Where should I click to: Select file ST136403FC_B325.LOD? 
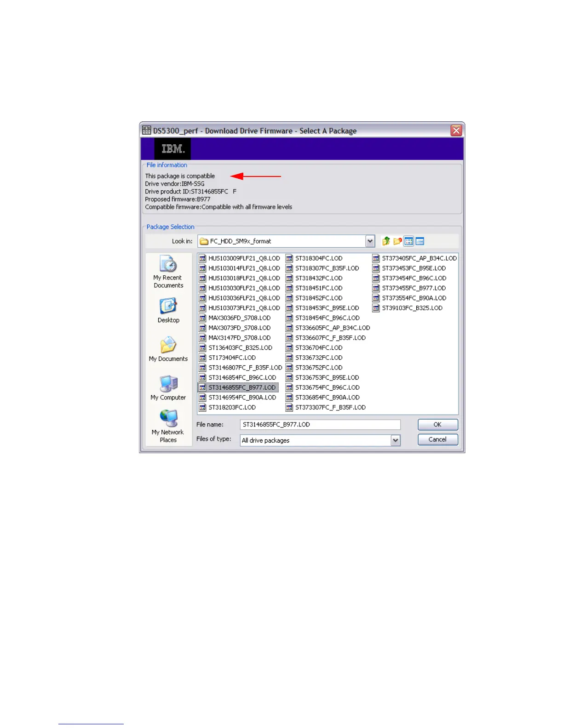tap(236, 348)
